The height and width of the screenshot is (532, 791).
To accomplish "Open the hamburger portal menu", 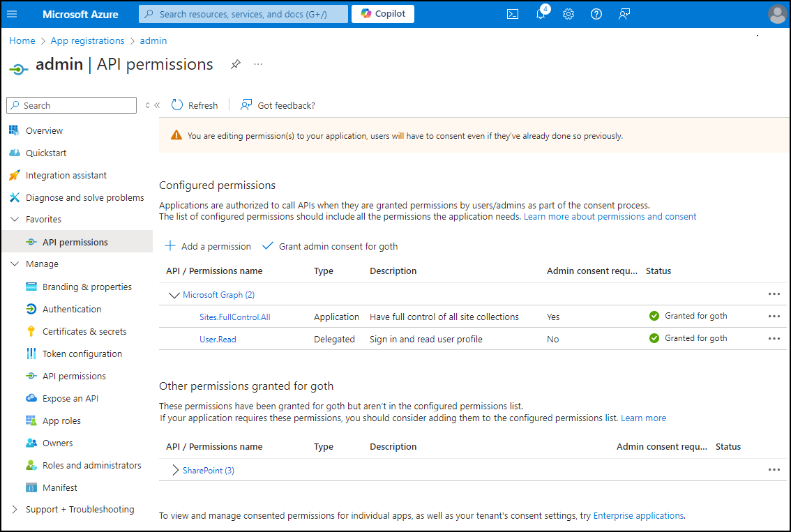I will tap(12, 14).
